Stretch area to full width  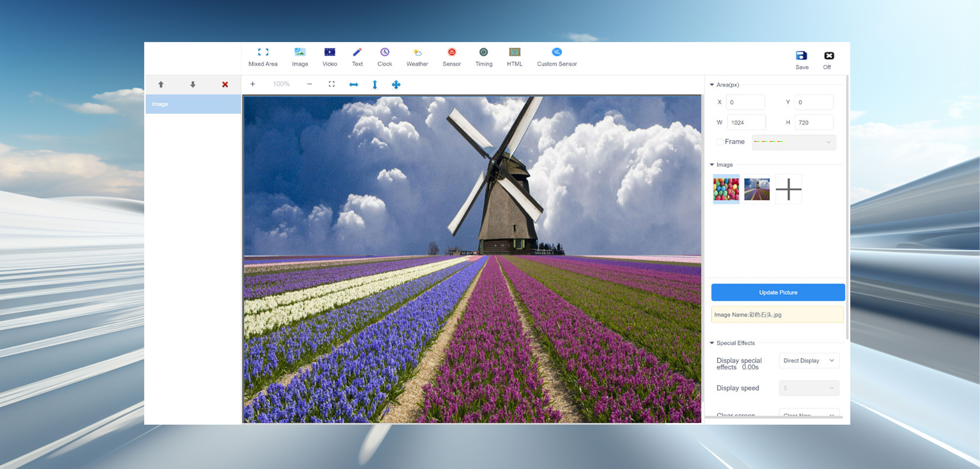353,84
